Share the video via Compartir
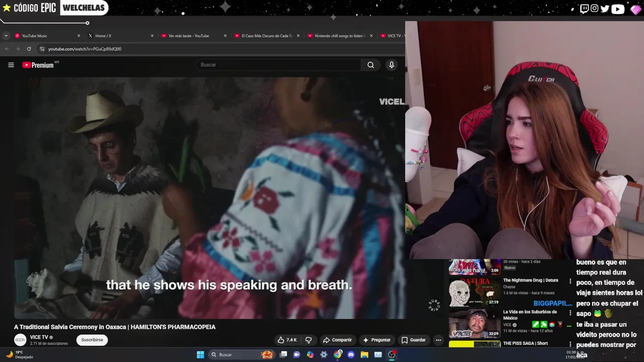Screen dimensions: 644x362 [x=337, y=340]
